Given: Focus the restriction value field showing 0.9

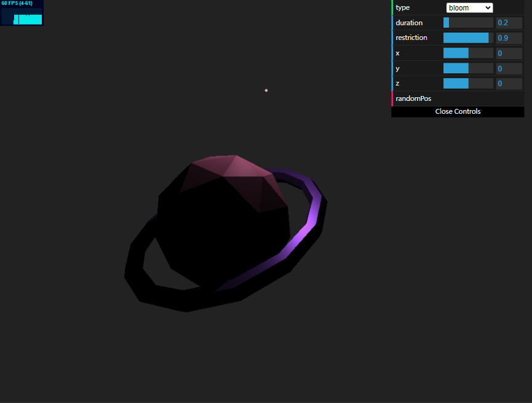Looking at the screenshot, I should click(x=509, y=38).
